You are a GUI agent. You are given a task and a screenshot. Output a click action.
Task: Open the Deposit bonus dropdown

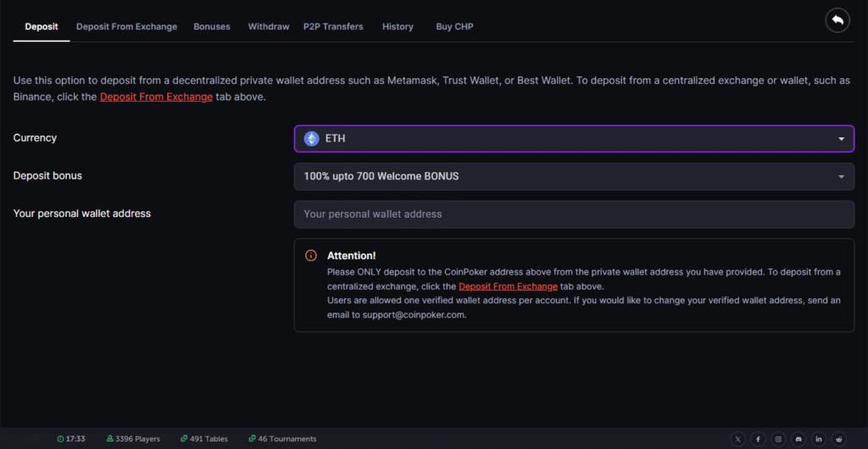pos(574,176)
